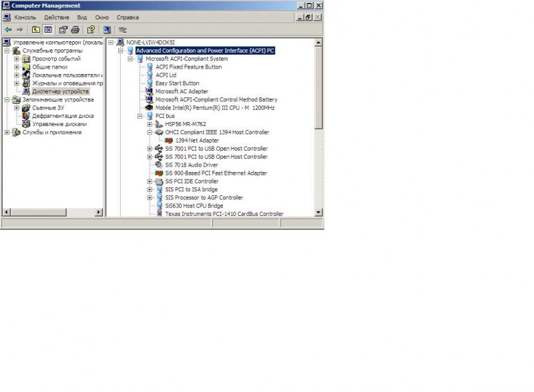Collapse the PCI bus tree node
Viewport: 534px width, 392px height.
click(x=141, y=116)
